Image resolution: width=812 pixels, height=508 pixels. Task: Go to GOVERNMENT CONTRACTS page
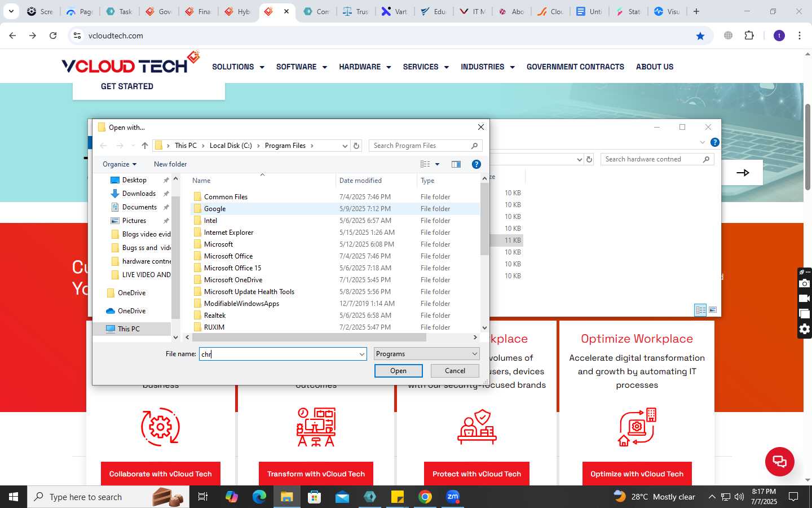click(x=575, y=67)
